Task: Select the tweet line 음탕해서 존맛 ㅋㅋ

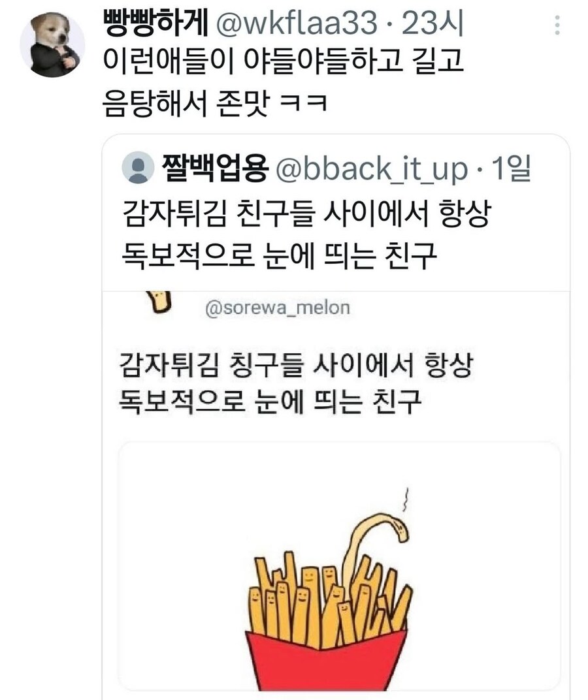Action: pos(216,103)
